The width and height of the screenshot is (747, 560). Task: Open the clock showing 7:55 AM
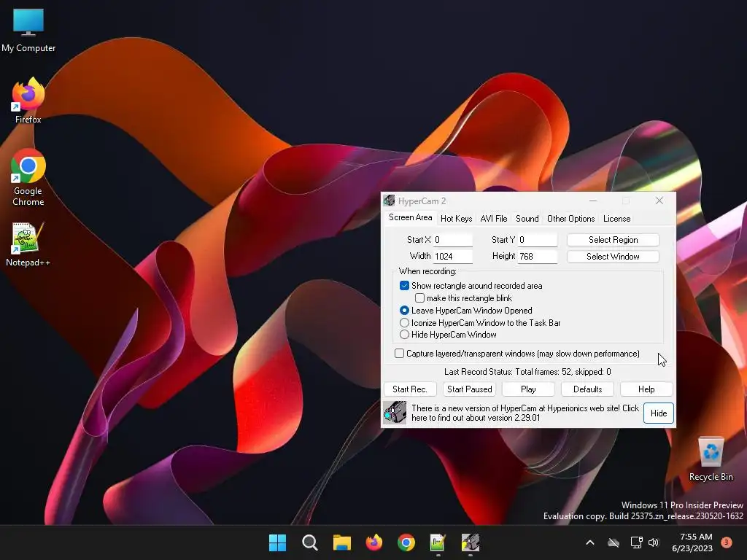692,542
